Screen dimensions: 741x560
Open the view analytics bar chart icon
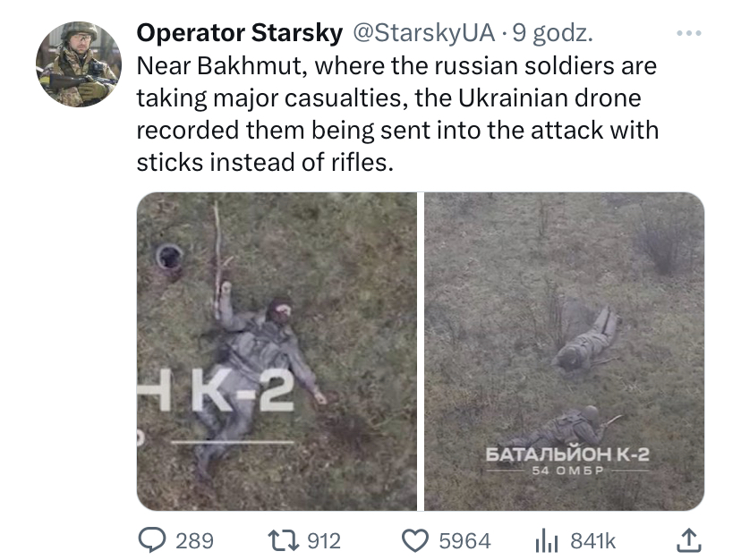click(547, 540)
